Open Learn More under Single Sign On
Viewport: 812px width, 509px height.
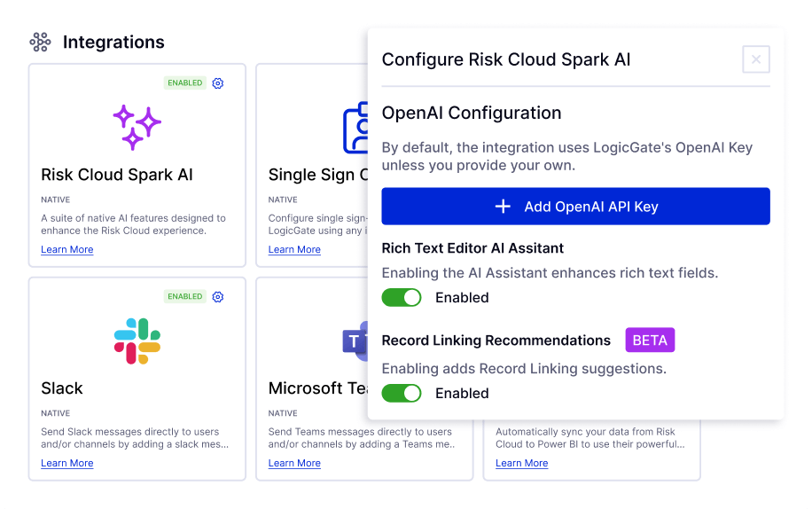click(x=294, y=250)
